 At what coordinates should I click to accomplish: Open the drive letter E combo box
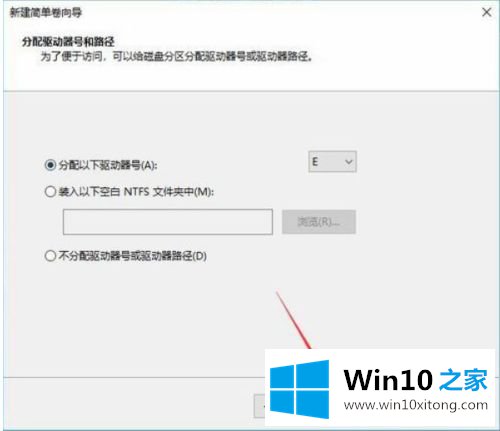point(332,162)
